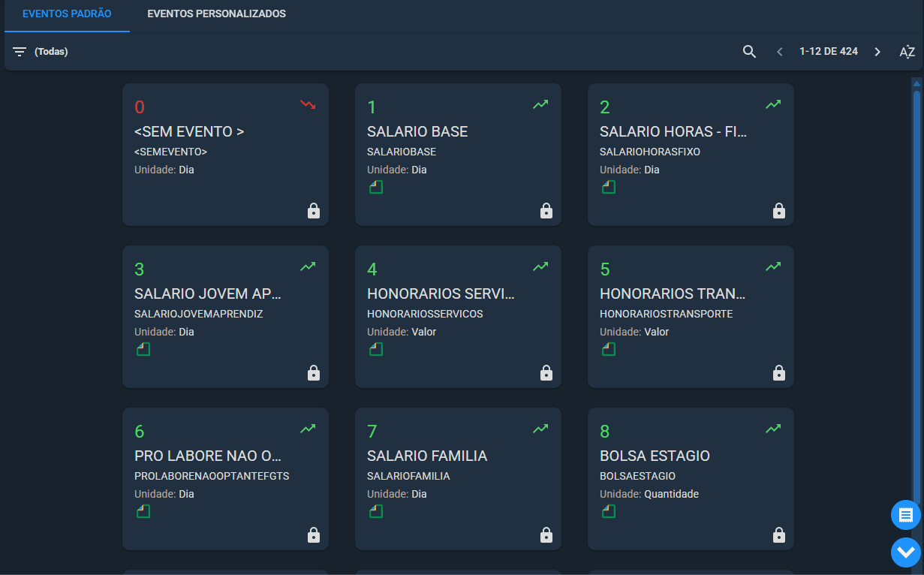Click the up-trend icon on HONORARIOS SERVI card
Viewport: 924px width, 575px height.
coord(540,266)
